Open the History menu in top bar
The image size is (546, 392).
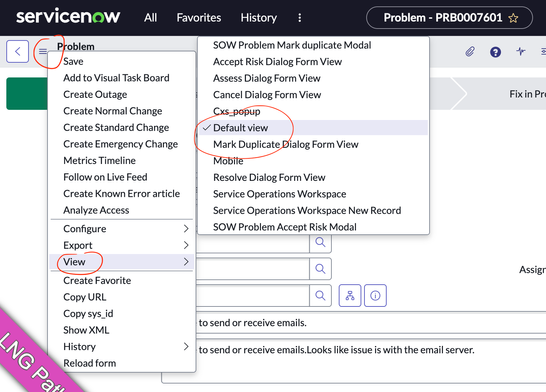tap(259, 18)
